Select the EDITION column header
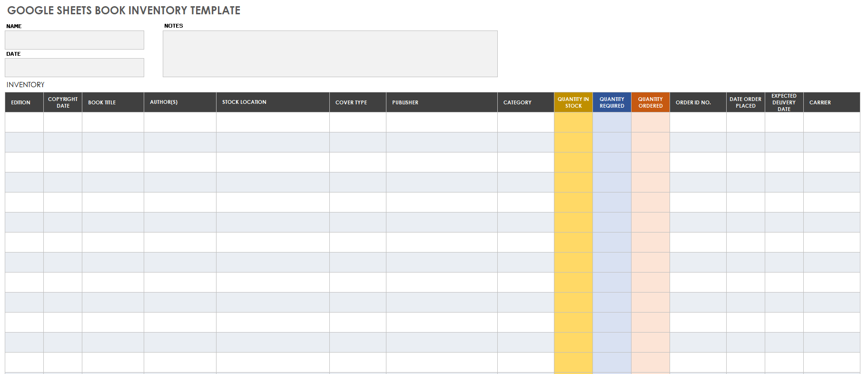Viewport: 868px width, 374px height. click(x=24, y=102)
